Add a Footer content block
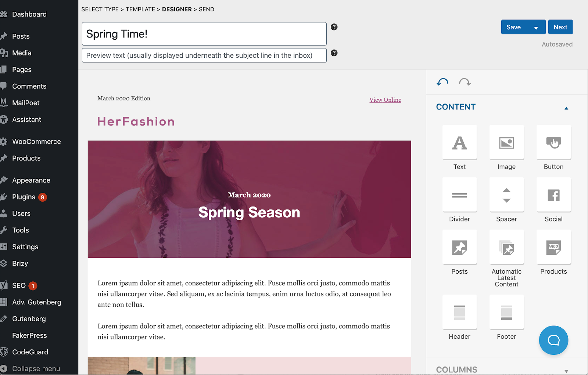This screenshot has width=588, height=375. pyautogui.click(x=506, y=312)
